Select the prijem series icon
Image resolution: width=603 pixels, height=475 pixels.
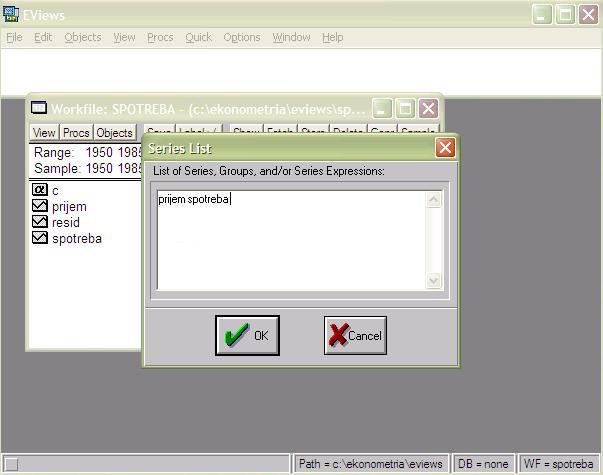pos(40,206)
